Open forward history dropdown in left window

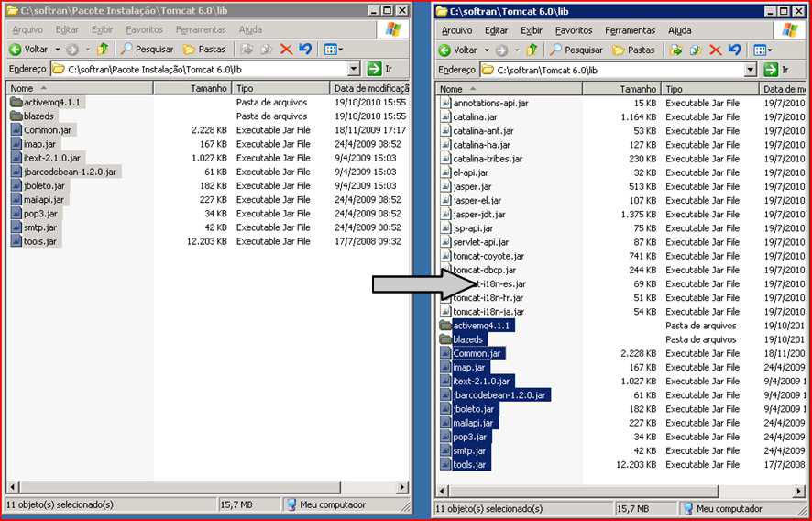(87, 50)
